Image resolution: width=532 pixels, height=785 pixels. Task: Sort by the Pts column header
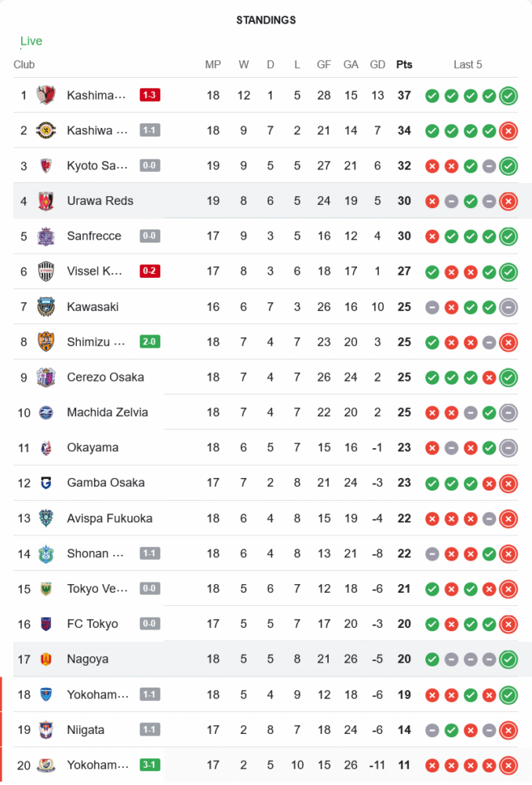click(404, 64)
